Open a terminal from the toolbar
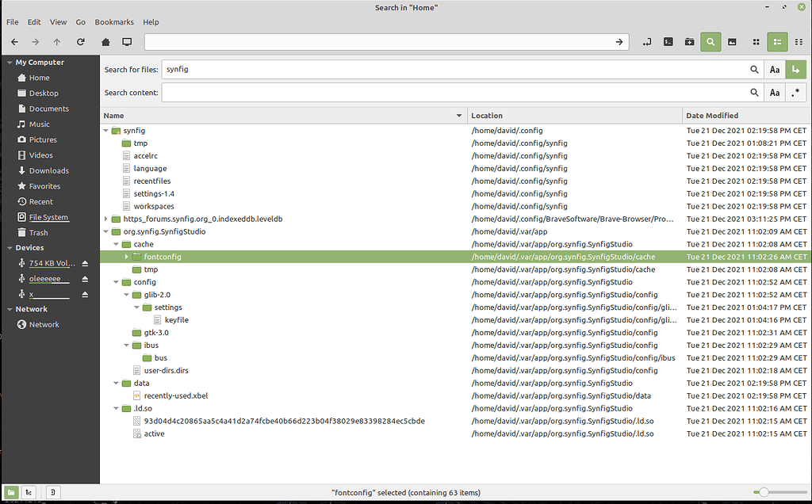 [668, 42]
